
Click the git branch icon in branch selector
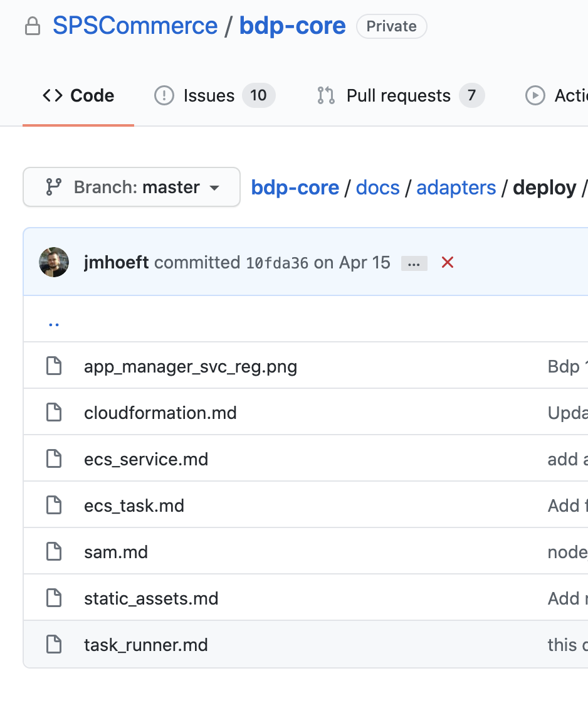54,188
